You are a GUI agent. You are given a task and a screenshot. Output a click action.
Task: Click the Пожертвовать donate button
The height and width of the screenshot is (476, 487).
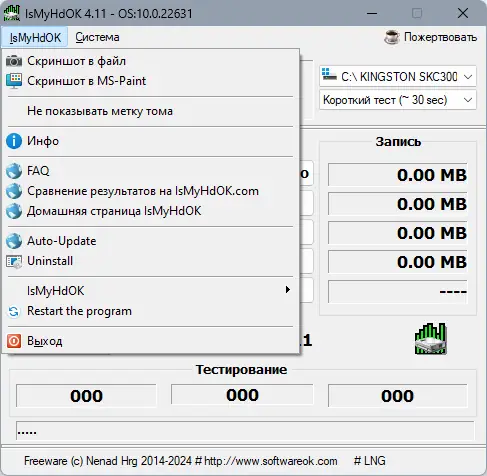431,37
